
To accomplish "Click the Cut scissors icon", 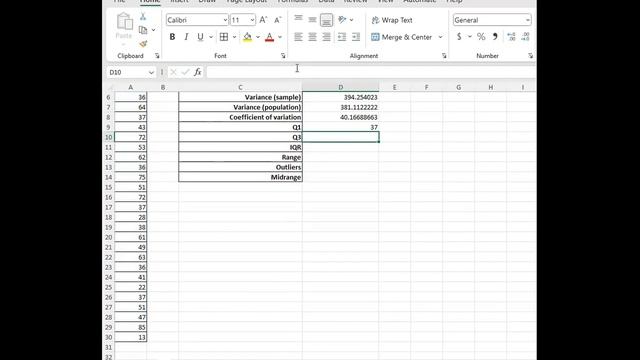I will [143, 17].
